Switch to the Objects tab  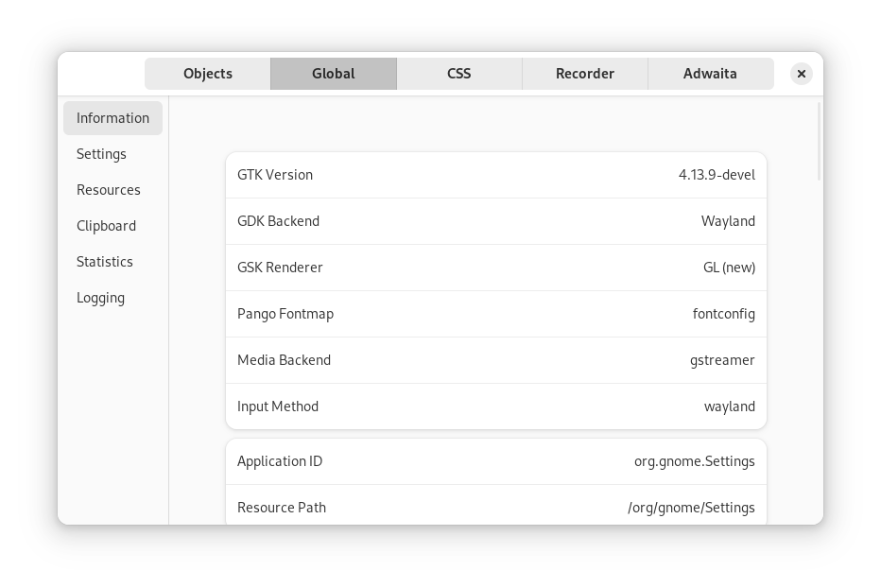207,73
